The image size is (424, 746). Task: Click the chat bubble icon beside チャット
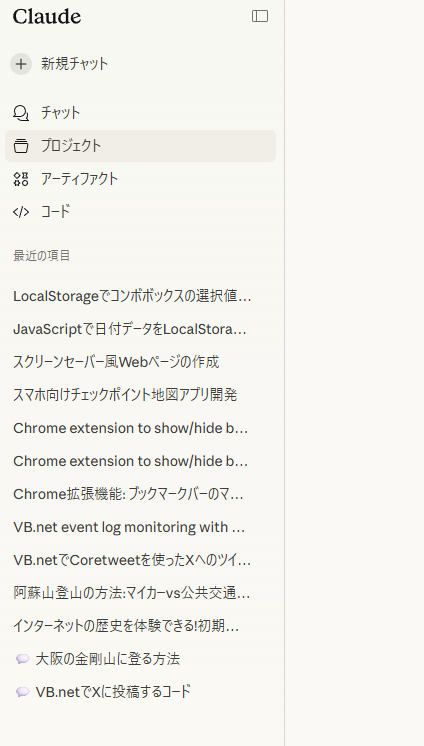tap(21, 113)
